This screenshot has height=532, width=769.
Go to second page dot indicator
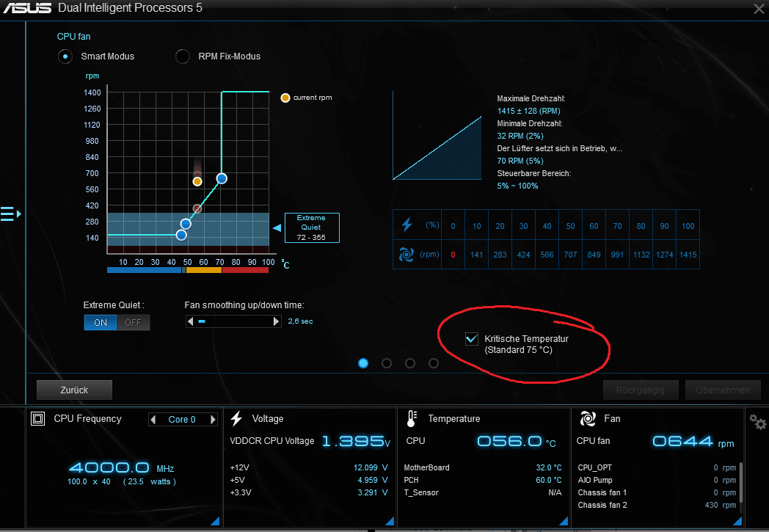[387, 363]
